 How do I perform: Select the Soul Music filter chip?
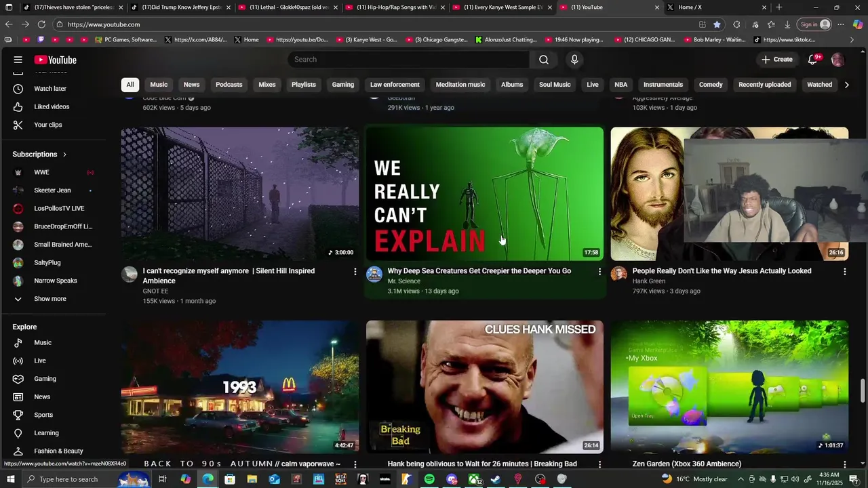[555, 85]
